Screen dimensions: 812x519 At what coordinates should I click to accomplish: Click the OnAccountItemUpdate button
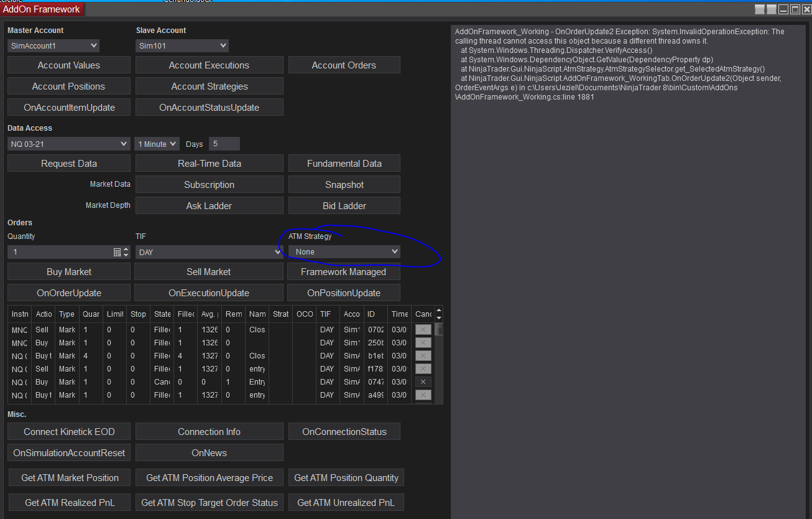pos(69,108)
